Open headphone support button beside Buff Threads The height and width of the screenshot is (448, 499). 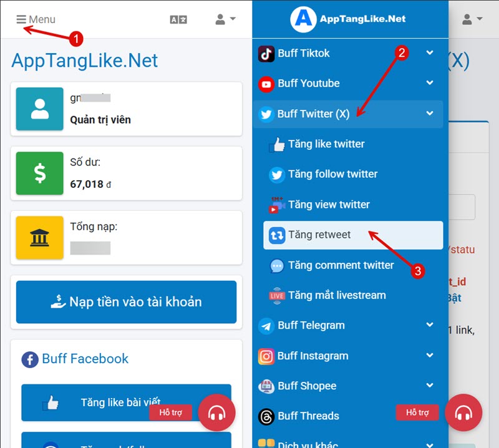coord(463,412)
